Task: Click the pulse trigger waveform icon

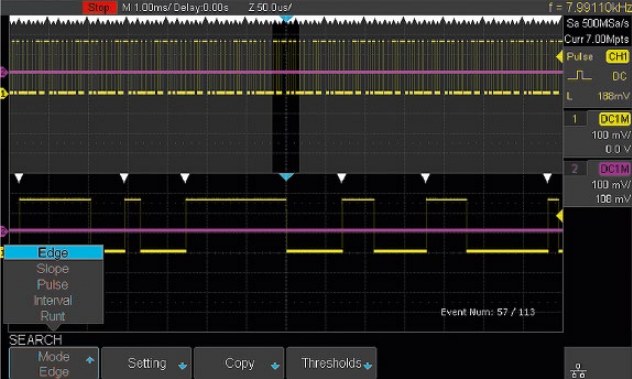Action: click(579, 75)
